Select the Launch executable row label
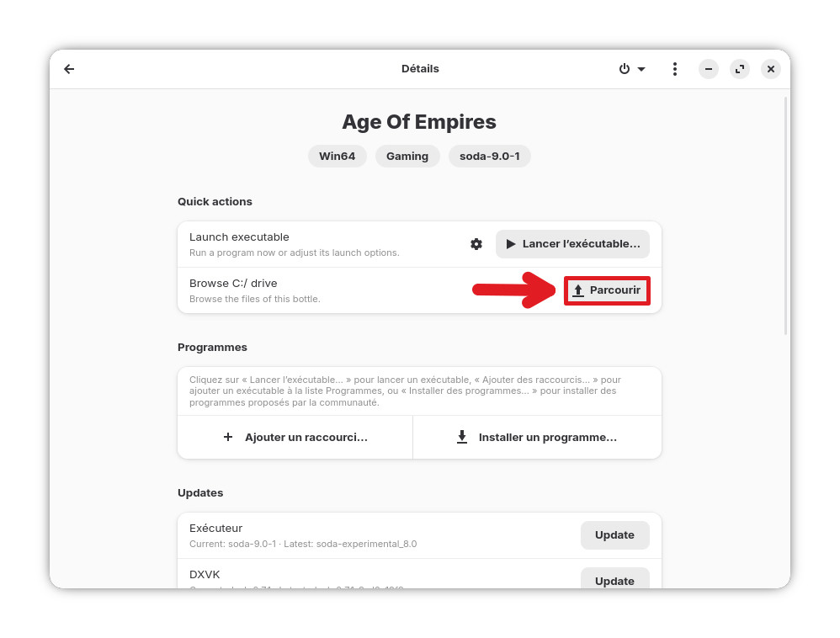The width and height of the screenshot is (840, 638). pos(239,237)
